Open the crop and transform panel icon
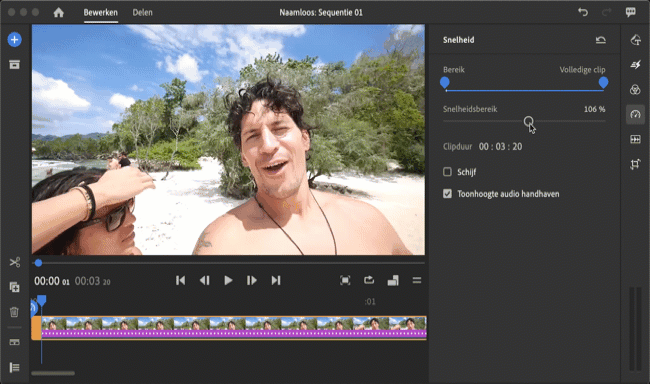 pyautogui.click(x=635, y=164)
